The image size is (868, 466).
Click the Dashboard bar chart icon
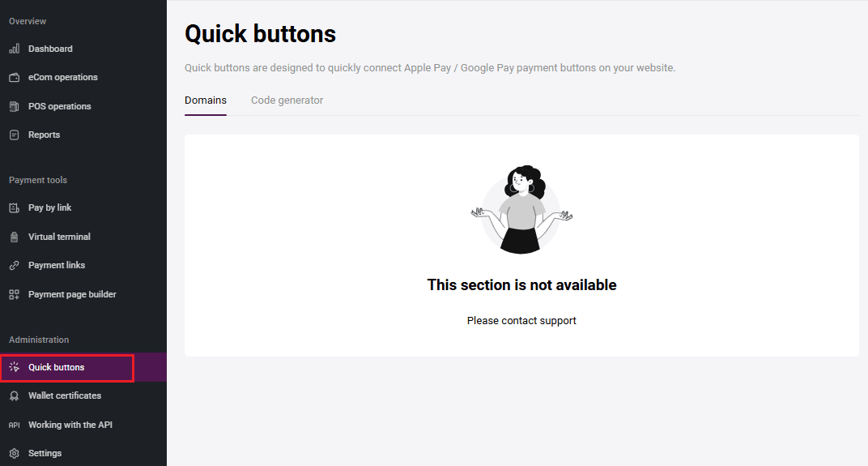tap(14, 49)
